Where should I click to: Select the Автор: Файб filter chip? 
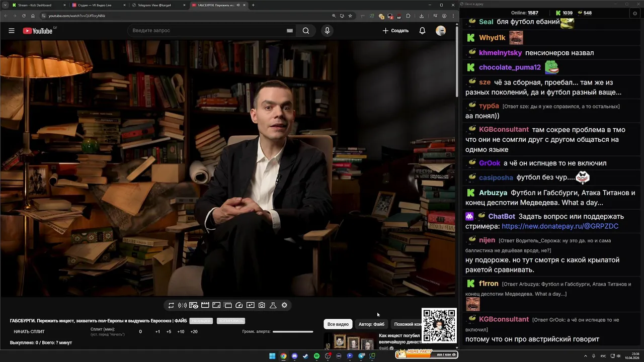371,324
